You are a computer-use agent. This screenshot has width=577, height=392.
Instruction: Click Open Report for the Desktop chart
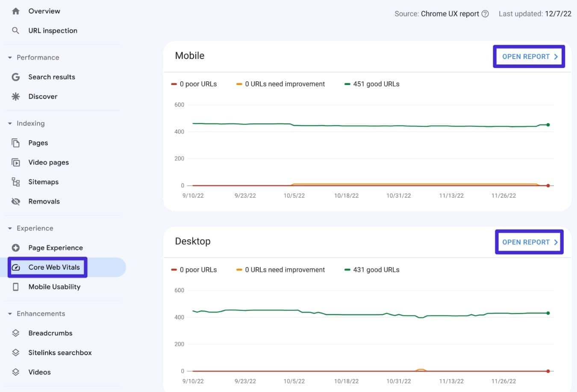pos(529,242)
